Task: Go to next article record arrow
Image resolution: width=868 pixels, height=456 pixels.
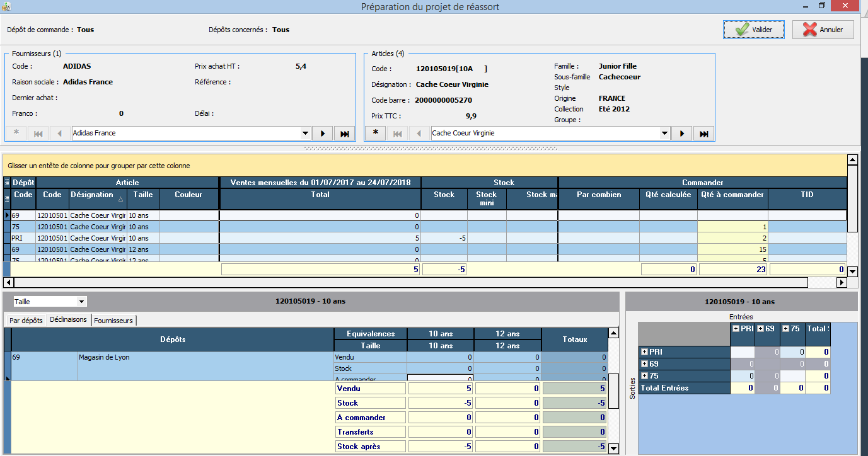Action: click(x=681, y=134)
